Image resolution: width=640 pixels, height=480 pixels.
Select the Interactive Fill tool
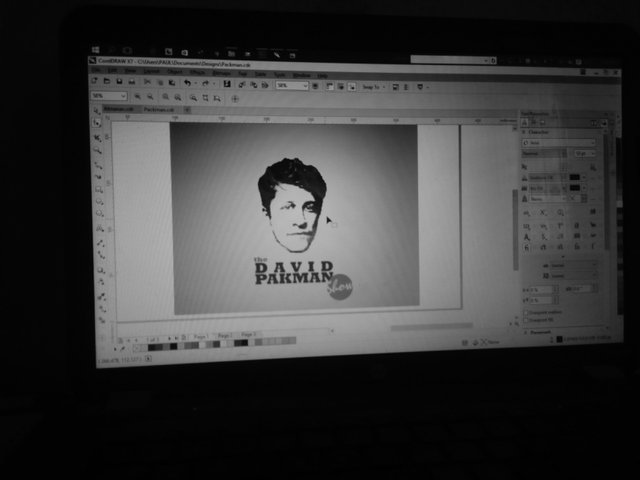tap(102, 309)
